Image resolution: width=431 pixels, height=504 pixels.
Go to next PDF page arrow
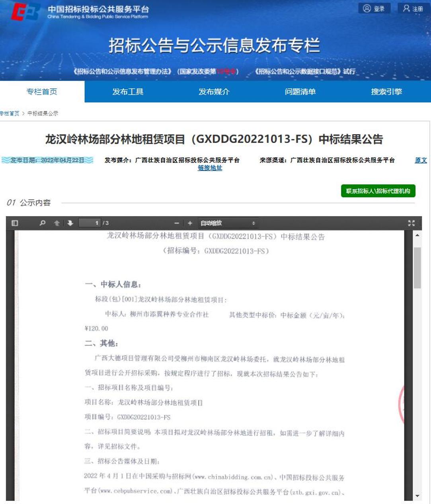70,223
